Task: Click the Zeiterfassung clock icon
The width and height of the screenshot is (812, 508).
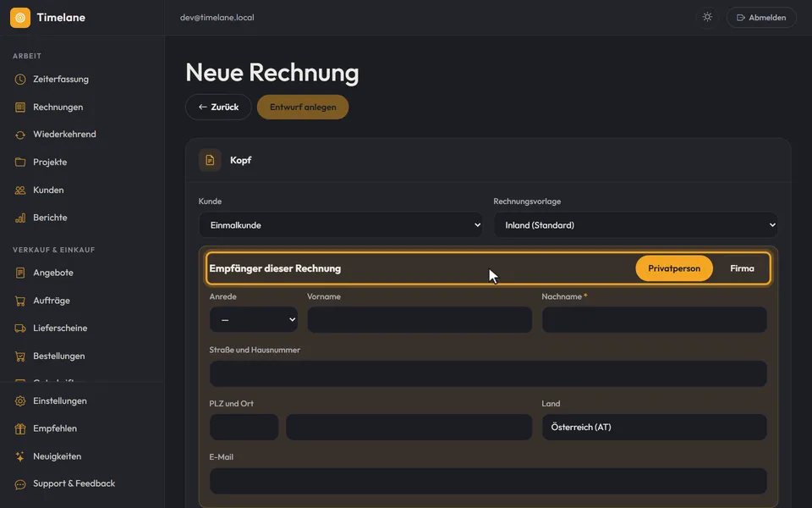Action: pos(20,80)
